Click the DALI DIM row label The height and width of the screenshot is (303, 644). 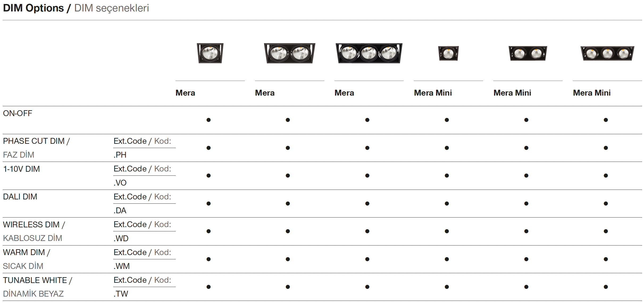20,196
